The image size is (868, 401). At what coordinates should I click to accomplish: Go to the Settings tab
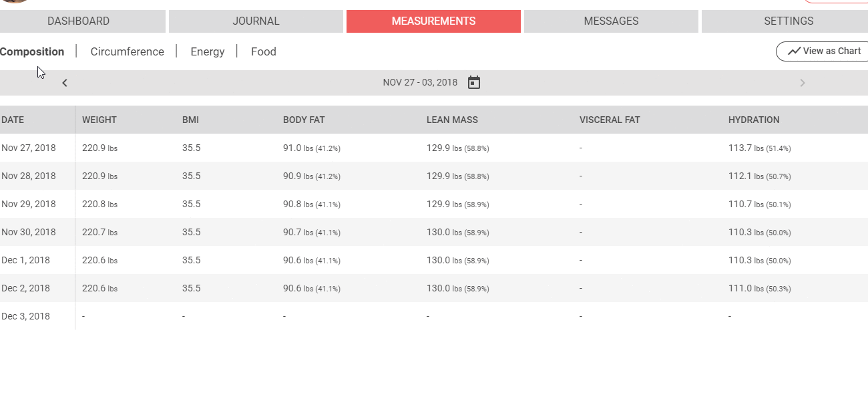[789, 21]
